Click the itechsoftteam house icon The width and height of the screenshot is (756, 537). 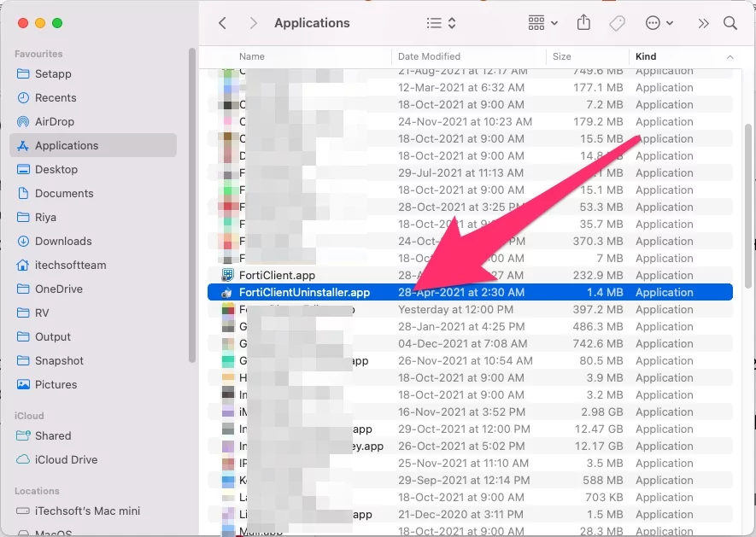click(x=23, y=266)
